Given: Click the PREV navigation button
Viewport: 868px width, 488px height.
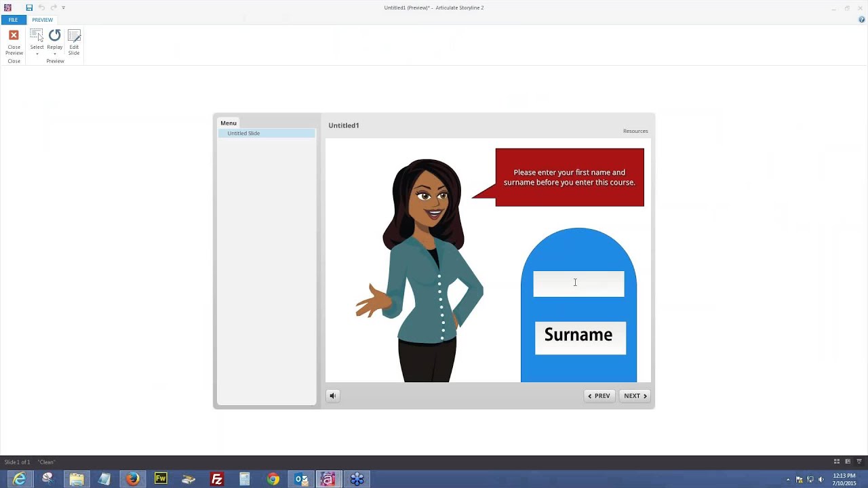Looking at the screenshot, I should coord(599,396).
